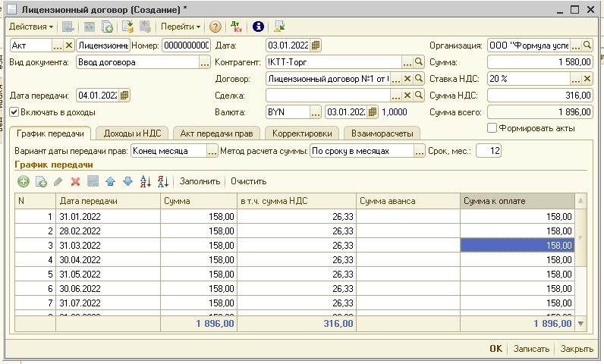Click the Дт/Кт postings icon
Viewport: 604px width, 364px height.
click(x=236, y=27)
